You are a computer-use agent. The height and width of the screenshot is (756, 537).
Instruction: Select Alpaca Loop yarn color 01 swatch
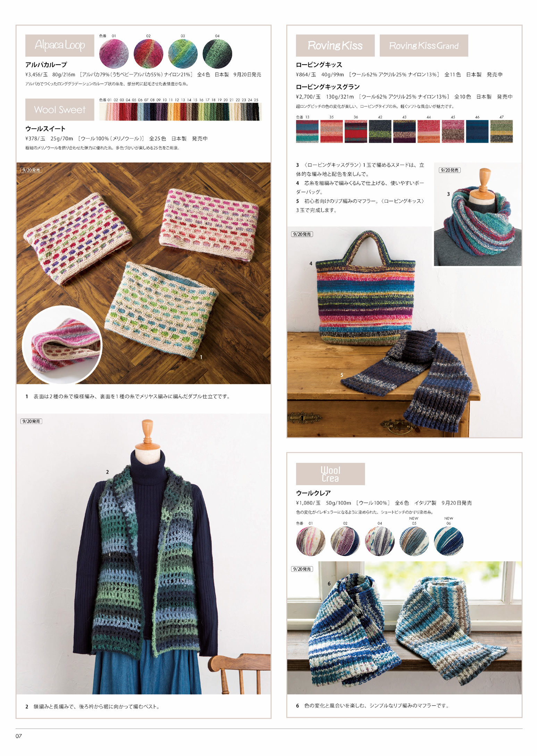[114, 53]
